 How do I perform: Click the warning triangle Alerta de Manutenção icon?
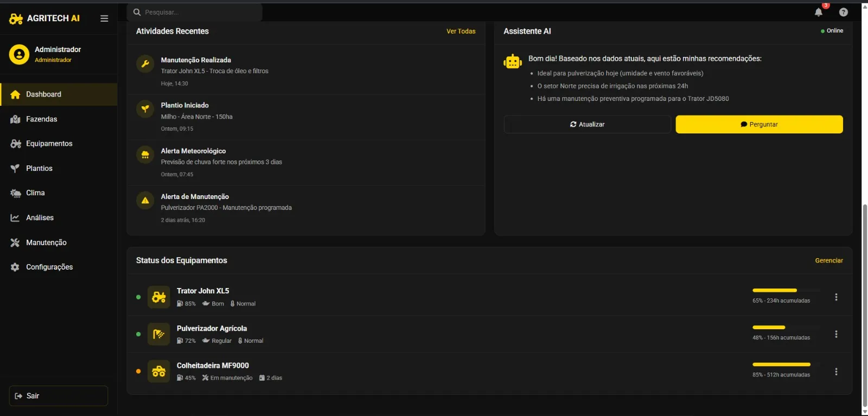tap(145, 201)
